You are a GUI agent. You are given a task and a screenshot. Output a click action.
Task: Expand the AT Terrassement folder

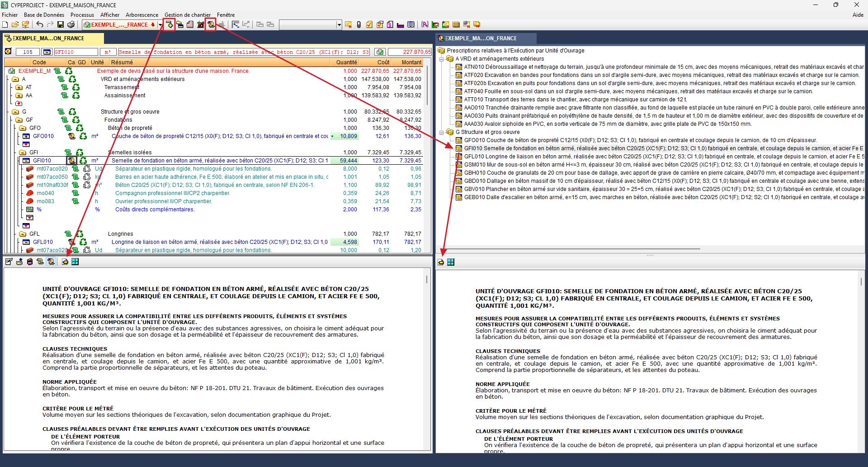(19, 87)
